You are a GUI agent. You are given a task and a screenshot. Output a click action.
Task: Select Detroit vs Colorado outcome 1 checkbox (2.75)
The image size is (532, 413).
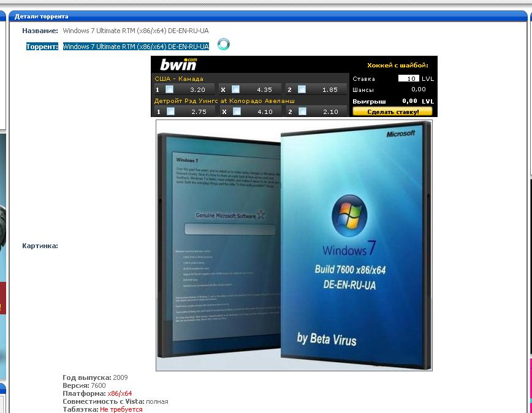tap(170, 112)
